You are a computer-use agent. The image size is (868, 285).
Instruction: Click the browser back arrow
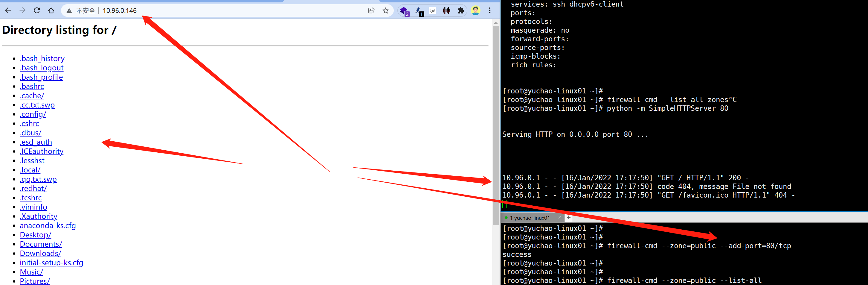click(8, 10)
